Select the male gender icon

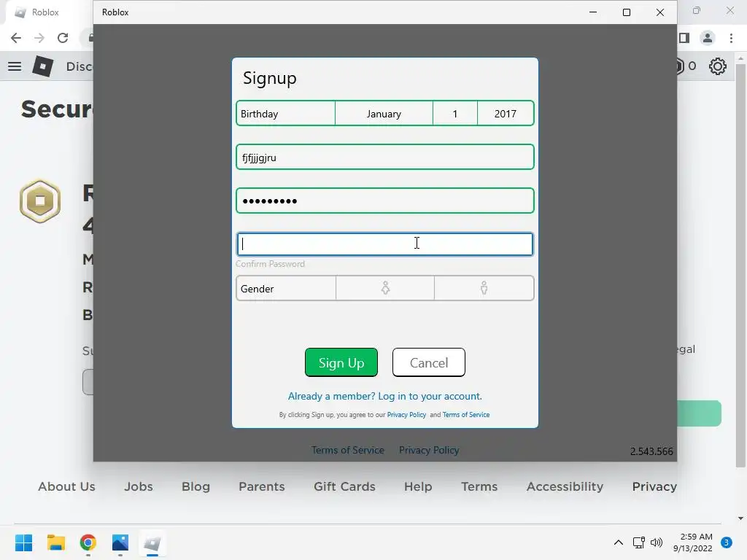484,288
